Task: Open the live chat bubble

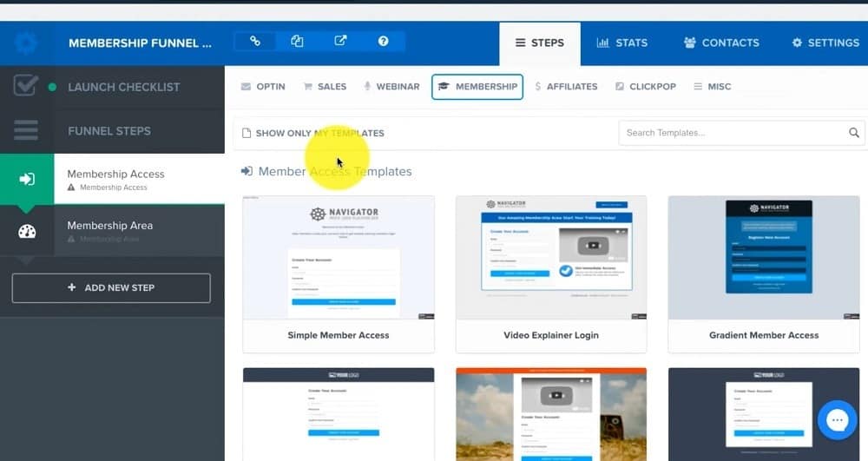Action: (837, 420)
